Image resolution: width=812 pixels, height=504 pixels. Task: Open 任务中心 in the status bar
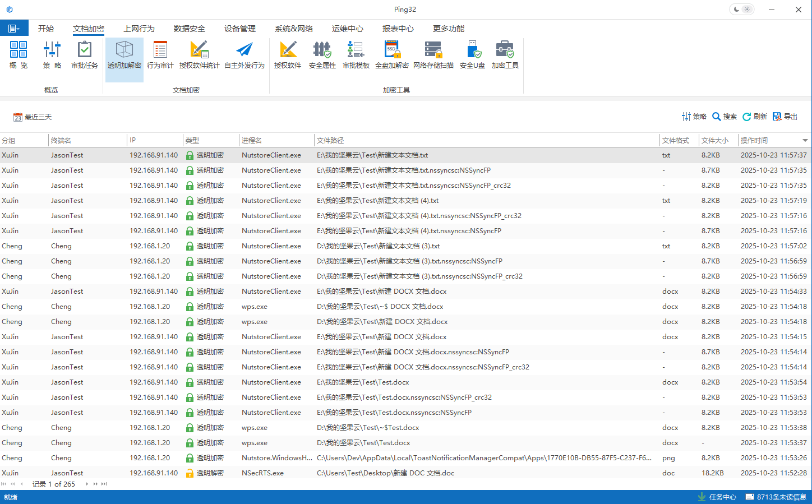pos(717,497)
